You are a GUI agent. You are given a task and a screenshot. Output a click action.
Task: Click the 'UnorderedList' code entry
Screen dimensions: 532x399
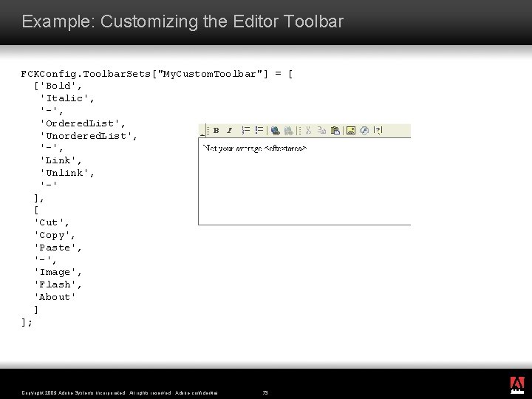[89, 136]
